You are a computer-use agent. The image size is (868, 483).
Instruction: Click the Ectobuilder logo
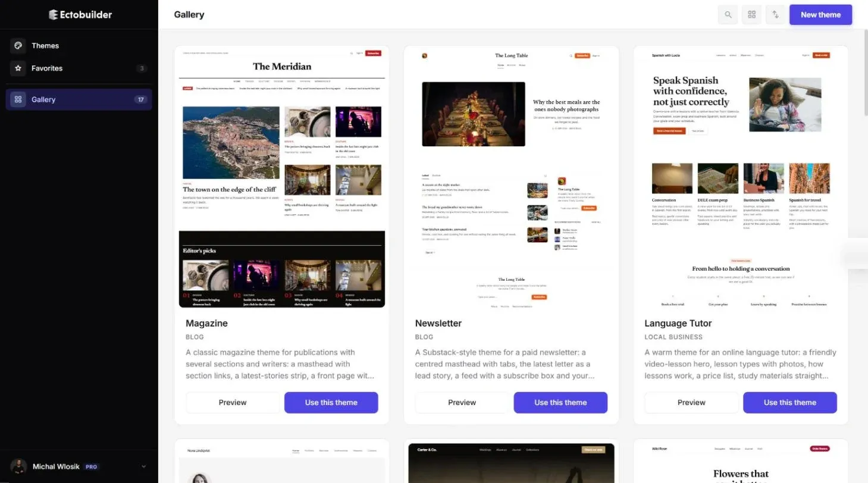pyautogui.click(x=80, y=14)
